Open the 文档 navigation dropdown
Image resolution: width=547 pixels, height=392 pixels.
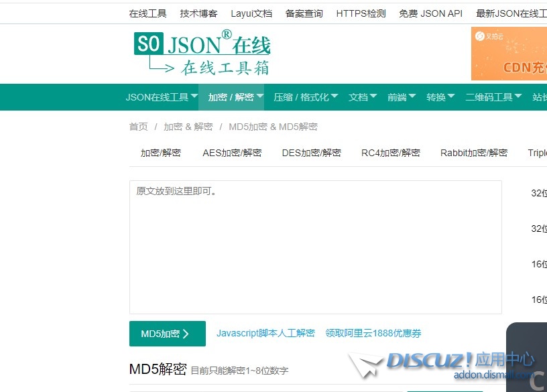pyautogui.click(x=363, y=97)
